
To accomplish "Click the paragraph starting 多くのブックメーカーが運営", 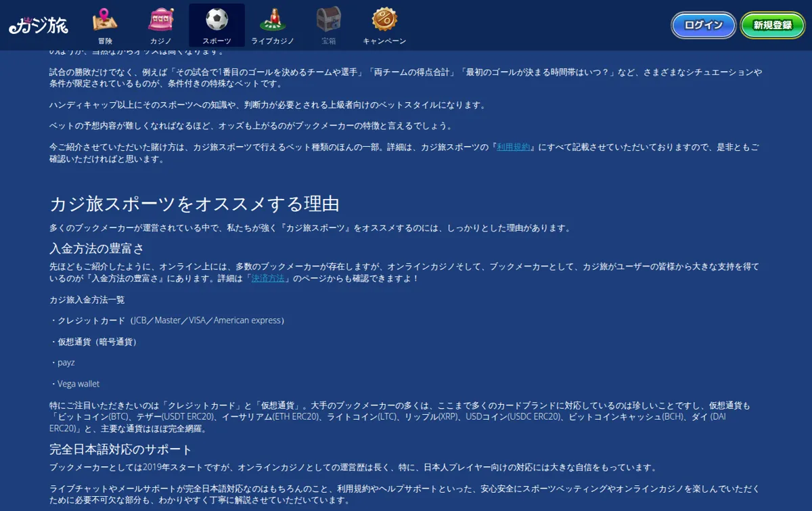I will (x=310, y=228).
